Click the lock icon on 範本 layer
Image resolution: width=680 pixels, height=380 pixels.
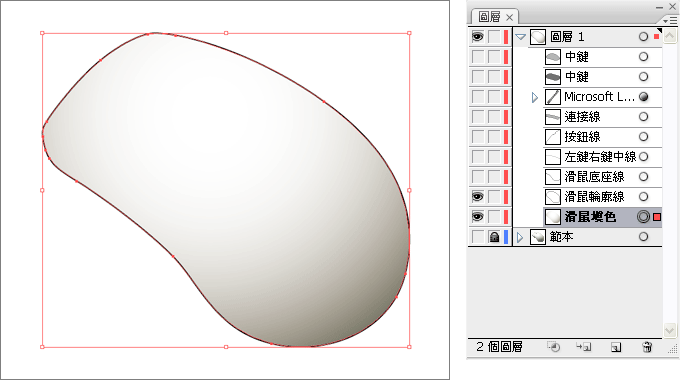coord(494,237)
